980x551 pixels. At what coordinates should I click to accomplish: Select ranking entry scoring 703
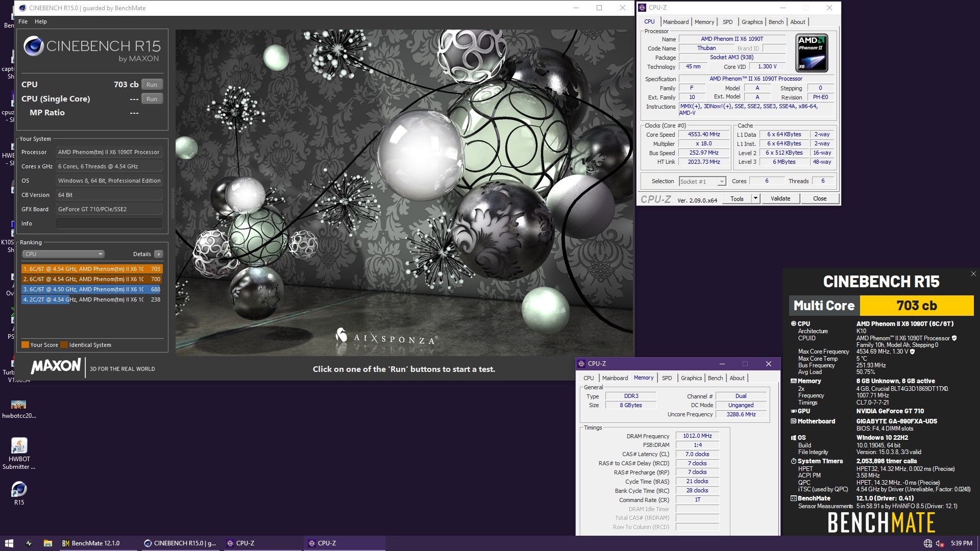92,269
